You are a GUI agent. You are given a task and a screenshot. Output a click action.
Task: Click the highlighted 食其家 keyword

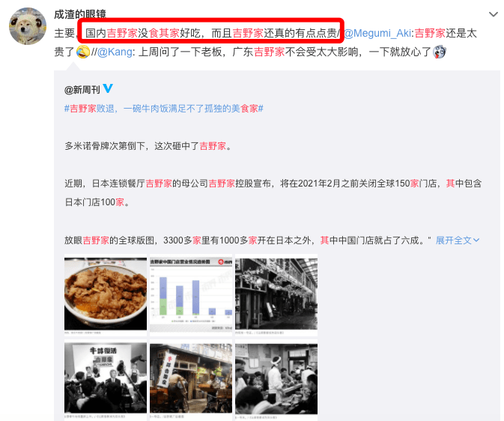point(164,33)
